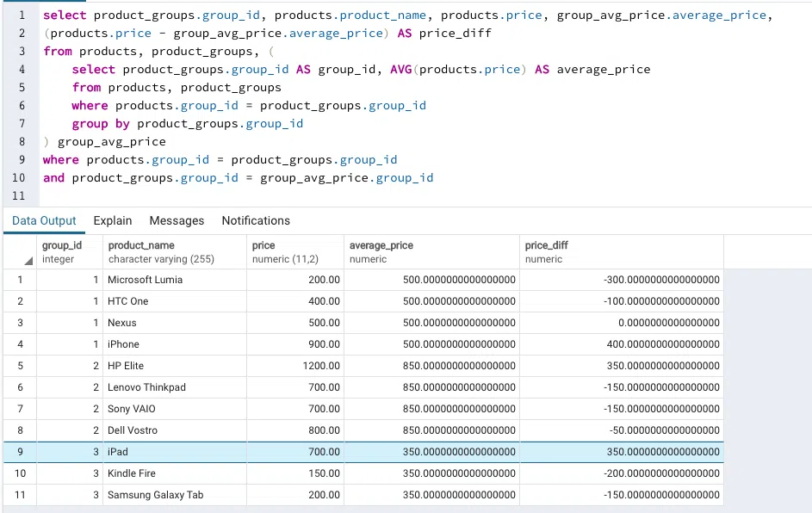Select the price_diff column header

tap(622, 252)
